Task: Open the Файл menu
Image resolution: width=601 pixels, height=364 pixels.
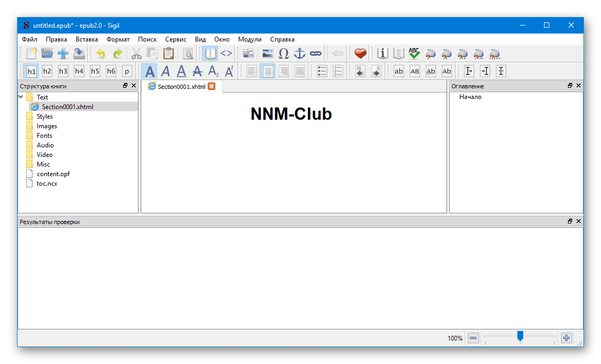Action: 29,39
